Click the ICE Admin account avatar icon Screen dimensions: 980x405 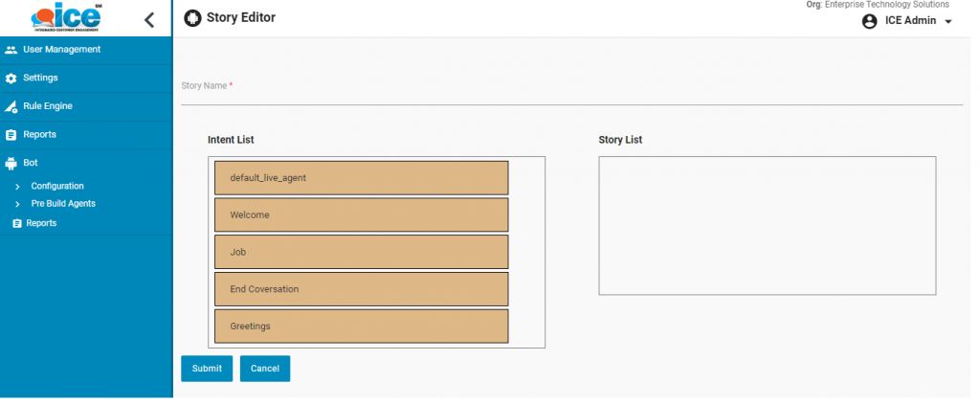coord(869,21)
